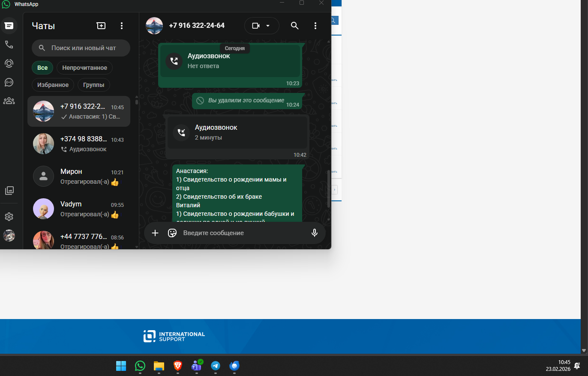Click the deleted message 'Вы удалили это сообщение'
This screenshot has width=588, height=376.
(x=247, y=101)
